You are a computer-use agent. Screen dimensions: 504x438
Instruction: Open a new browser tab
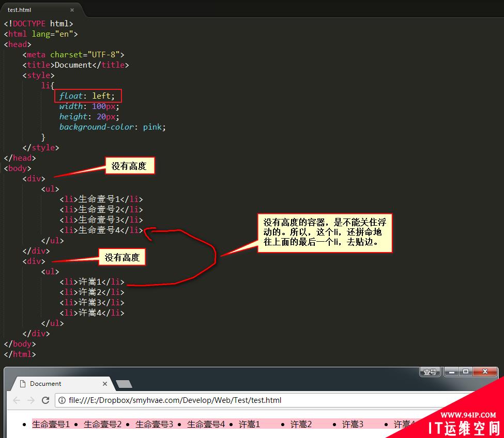coord(124,384)
